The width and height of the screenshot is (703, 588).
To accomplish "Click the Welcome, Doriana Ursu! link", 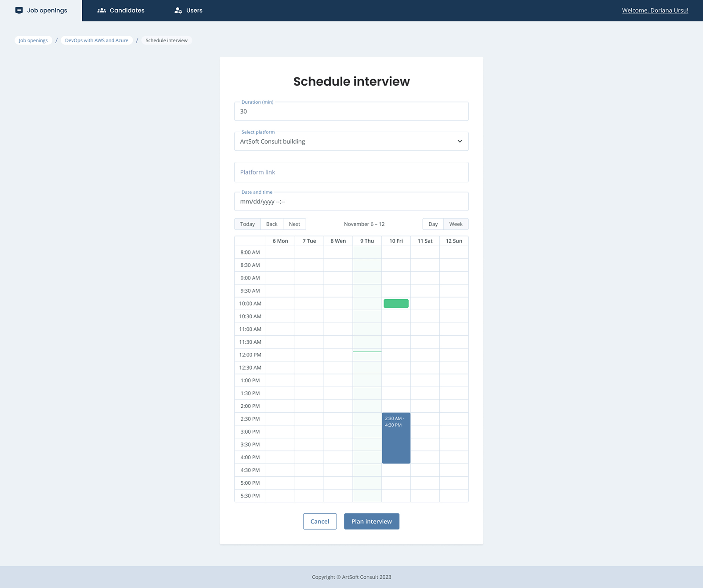I will tap(655, 11).
